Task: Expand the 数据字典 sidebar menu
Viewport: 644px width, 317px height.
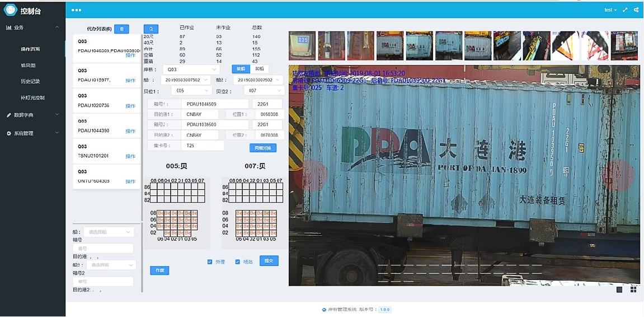Action: coord(33,115)
